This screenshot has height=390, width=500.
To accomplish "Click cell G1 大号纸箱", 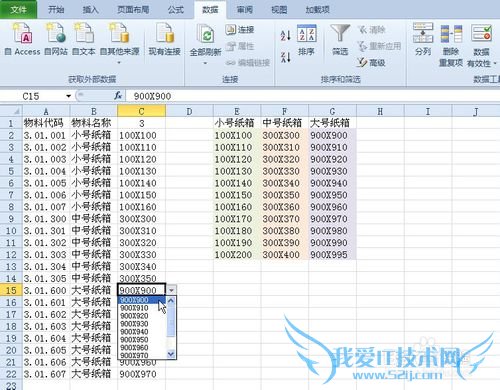I will coord(332,123).
